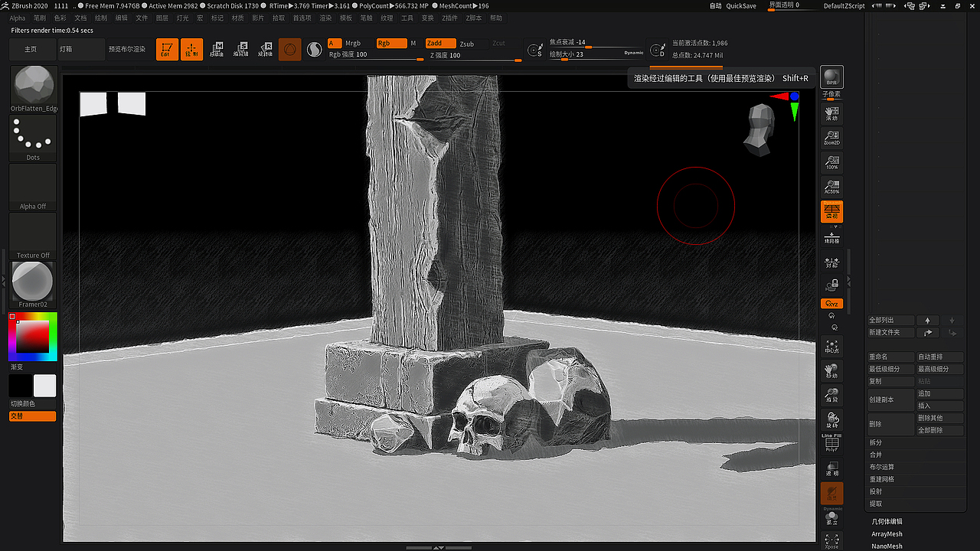Click the 重命名 (Rename) button

pos(891,357)
